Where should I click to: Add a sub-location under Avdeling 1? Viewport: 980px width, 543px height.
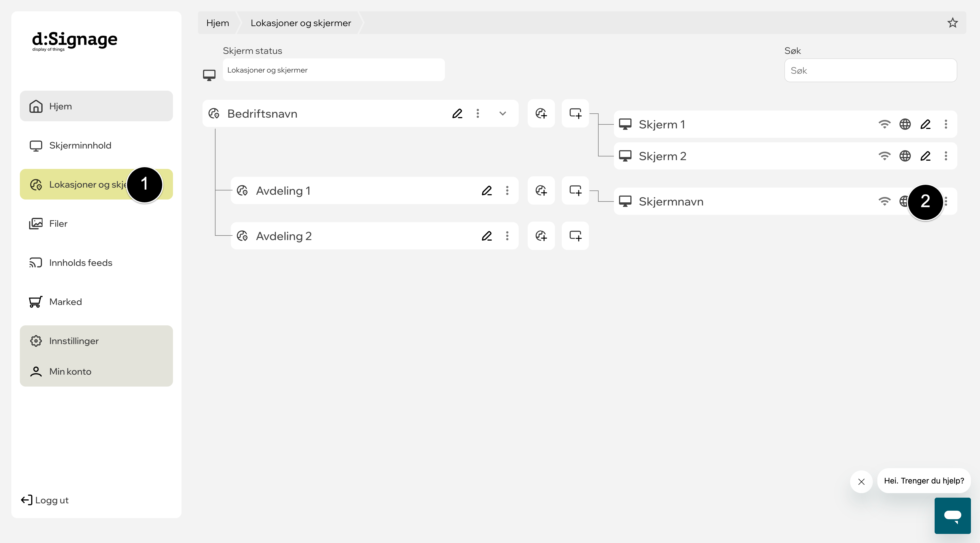click(x=541, y=190)
